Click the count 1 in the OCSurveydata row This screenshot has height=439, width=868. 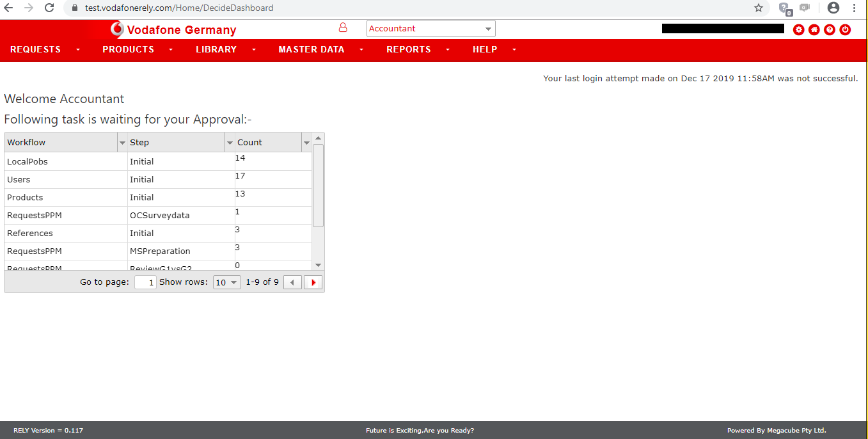[238, 211]
